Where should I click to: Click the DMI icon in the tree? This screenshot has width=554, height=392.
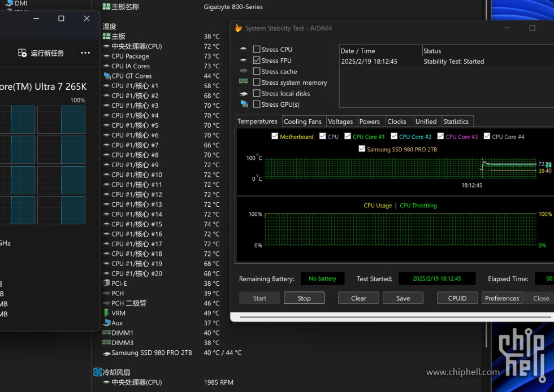point(9,3)
